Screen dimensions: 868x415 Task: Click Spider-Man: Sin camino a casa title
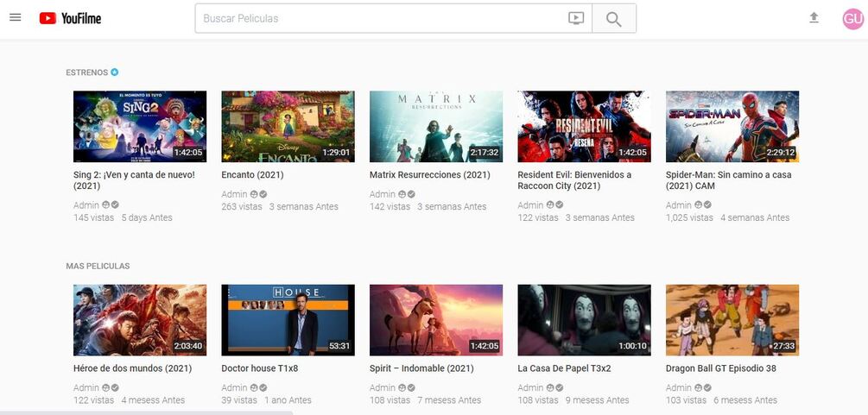click(728, 180)
